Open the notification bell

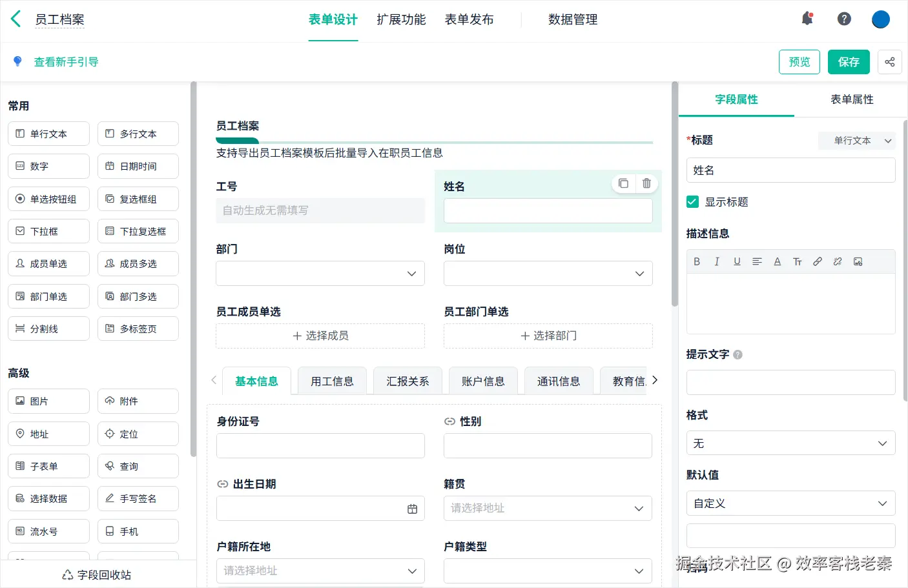[807, 19]
